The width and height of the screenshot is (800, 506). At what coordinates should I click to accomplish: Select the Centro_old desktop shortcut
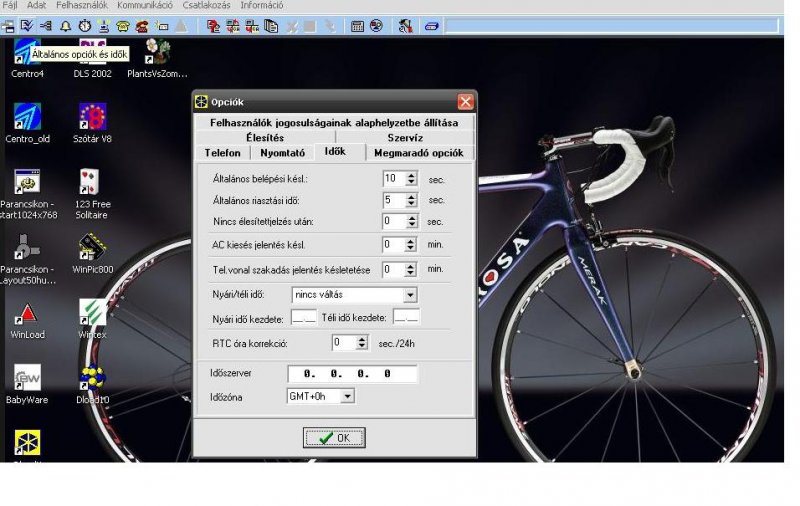pyautogui.click(x=28, y=123)
